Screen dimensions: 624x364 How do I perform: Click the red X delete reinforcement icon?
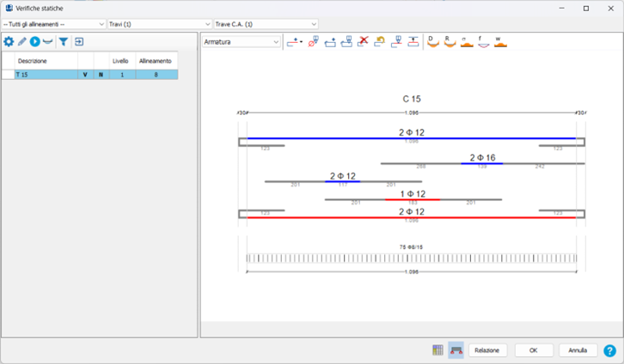coord(364,41)
